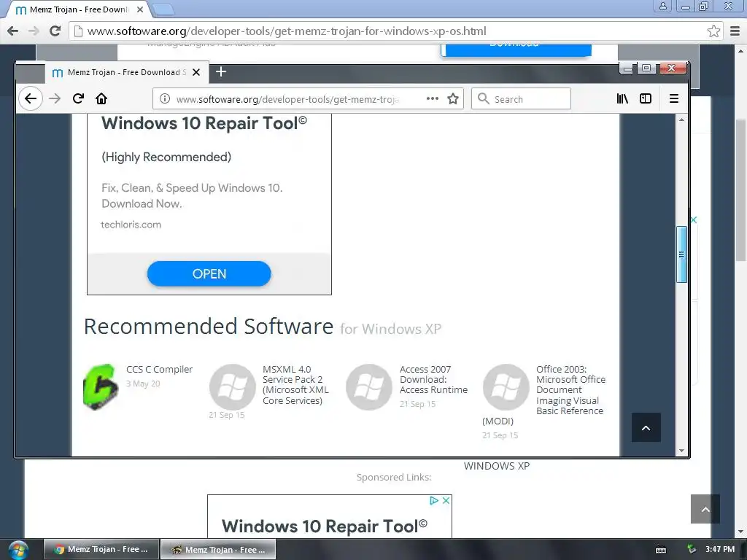This screenshot has height=560, width=747.
Task: Open Firefox hamburger menu
Action: 673,98
